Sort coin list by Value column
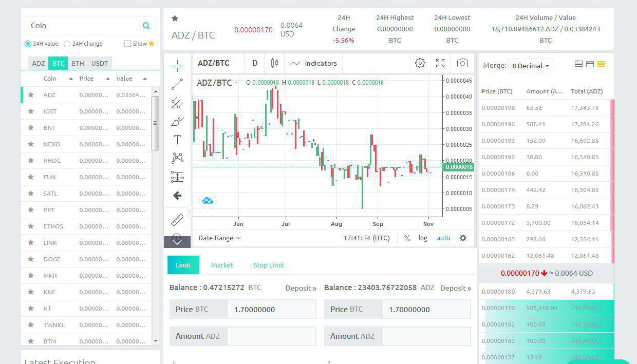 132,79
